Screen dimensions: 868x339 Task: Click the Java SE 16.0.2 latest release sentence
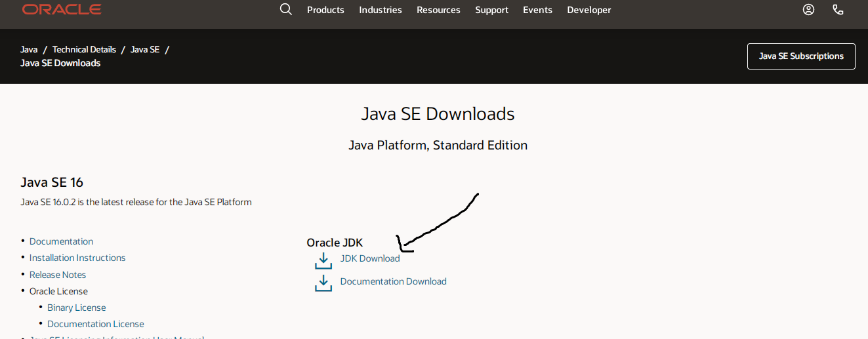pyautogui.click(x=136, y=202)
